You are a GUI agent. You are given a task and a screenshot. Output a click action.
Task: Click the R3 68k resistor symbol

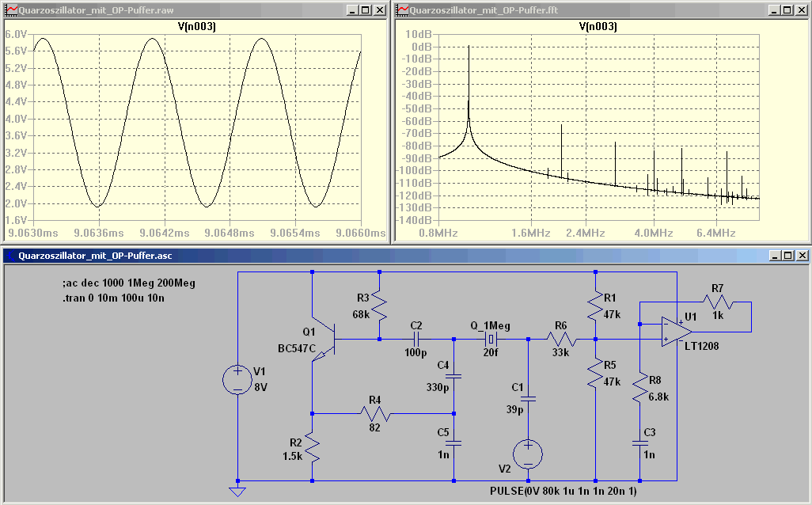tap(380, 308)
